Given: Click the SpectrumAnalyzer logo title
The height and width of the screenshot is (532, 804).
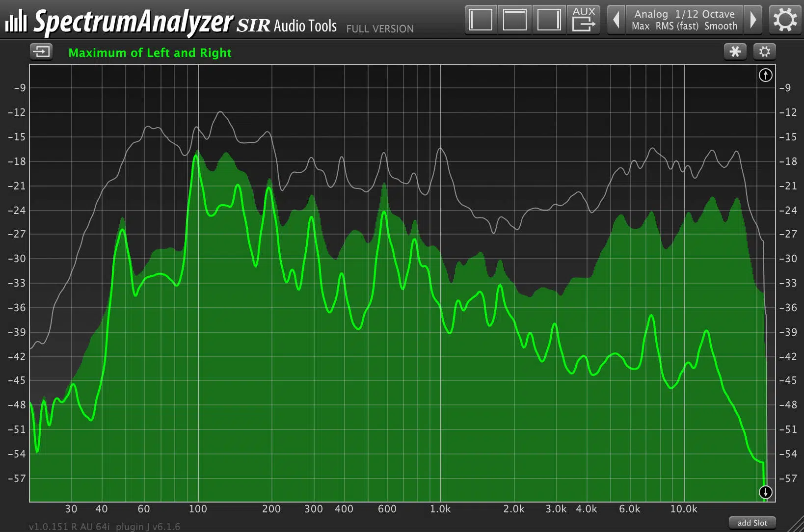Looking at the screenshot, I should pos(133,22).
